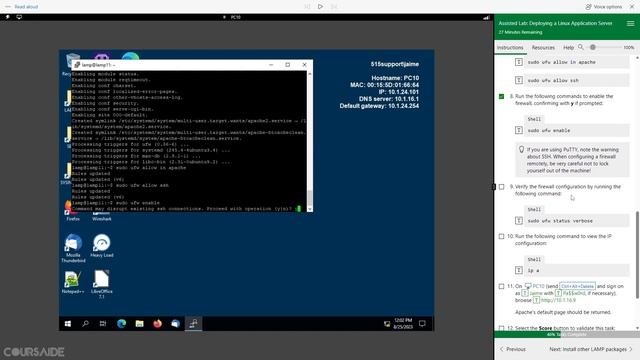Uncheck step 8 enable firewall checkbox
This screenshot has height=360, width=640.
point(501,96)
